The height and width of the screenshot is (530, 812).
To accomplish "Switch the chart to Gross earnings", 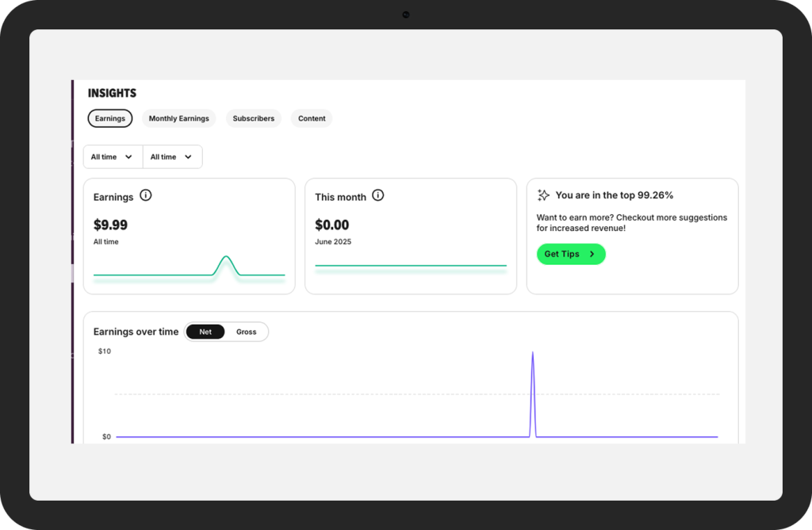I will pos(247,332).
